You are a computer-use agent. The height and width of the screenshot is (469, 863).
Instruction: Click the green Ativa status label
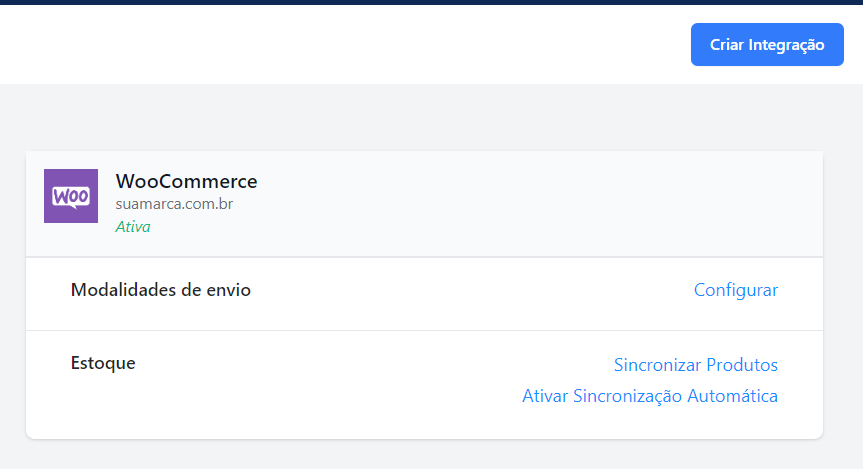[133, 227]
